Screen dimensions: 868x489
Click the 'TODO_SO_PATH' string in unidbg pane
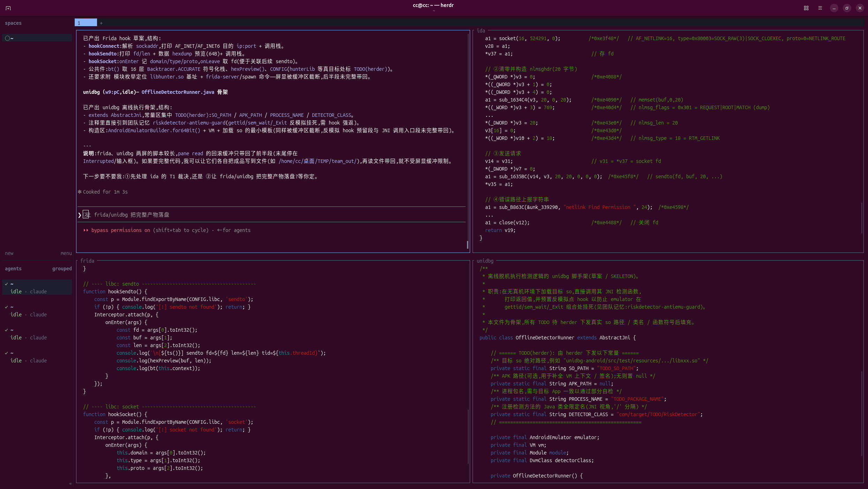pyautogui.click(x=616, y=368)
